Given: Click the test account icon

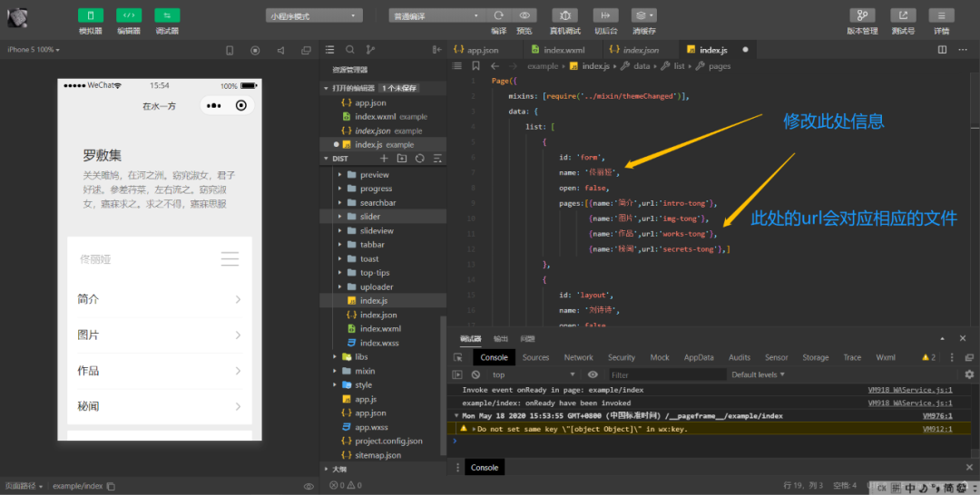Looking at the screenshot, I should pos(903,15).
